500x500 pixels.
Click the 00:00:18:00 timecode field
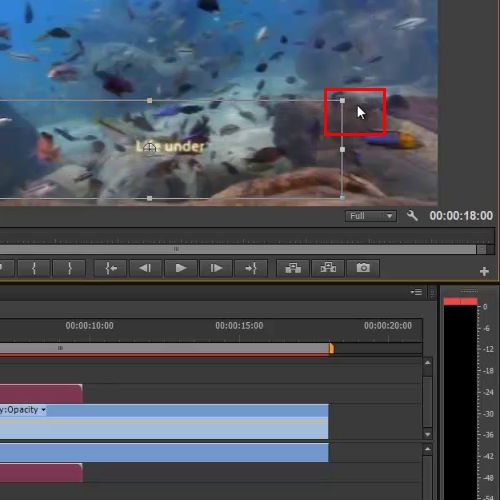[461, 216]
